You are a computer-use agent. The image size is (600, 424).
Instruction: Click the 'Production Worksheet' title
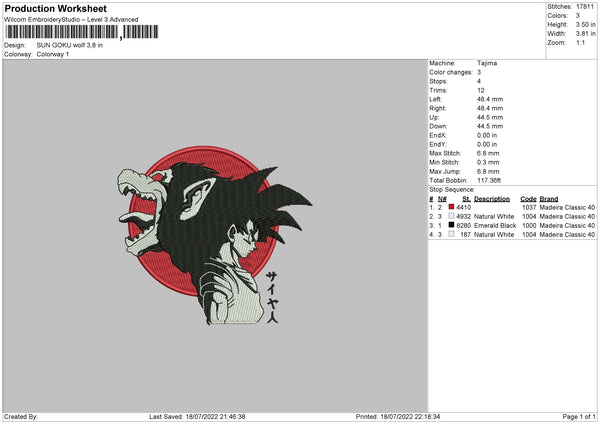[x=55, y=8]
